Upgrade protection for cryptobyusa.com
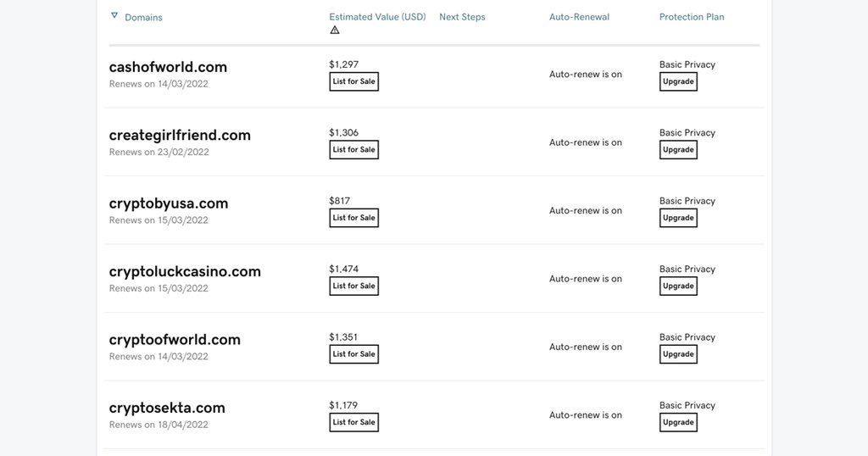Screen dimensions: 868x456 pyautogui.click(x=678, y=218)
